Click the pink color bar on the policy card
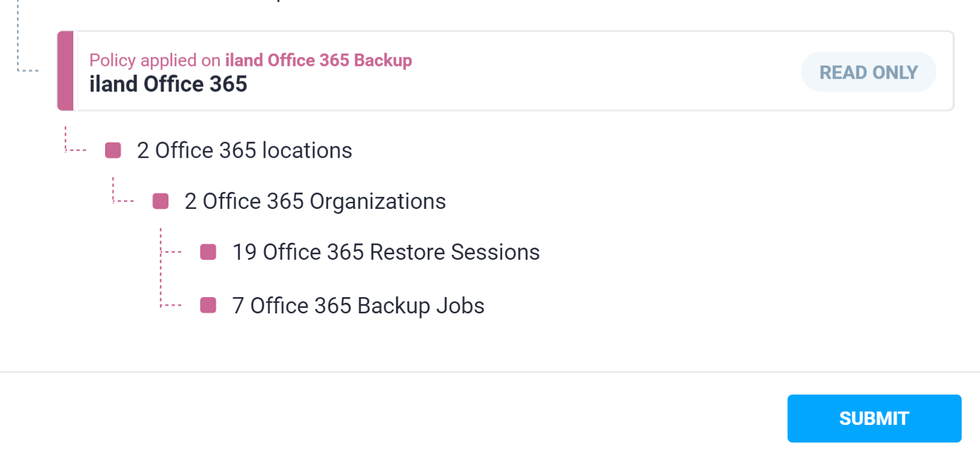The height and width of the screenshot is (451, 980). coord(66,71)
